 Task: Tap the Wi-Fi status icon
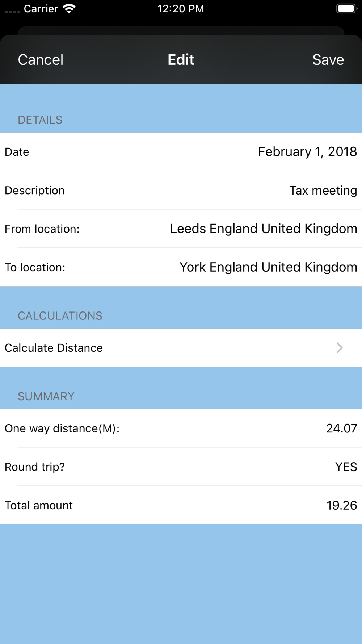tap(69, 9)
